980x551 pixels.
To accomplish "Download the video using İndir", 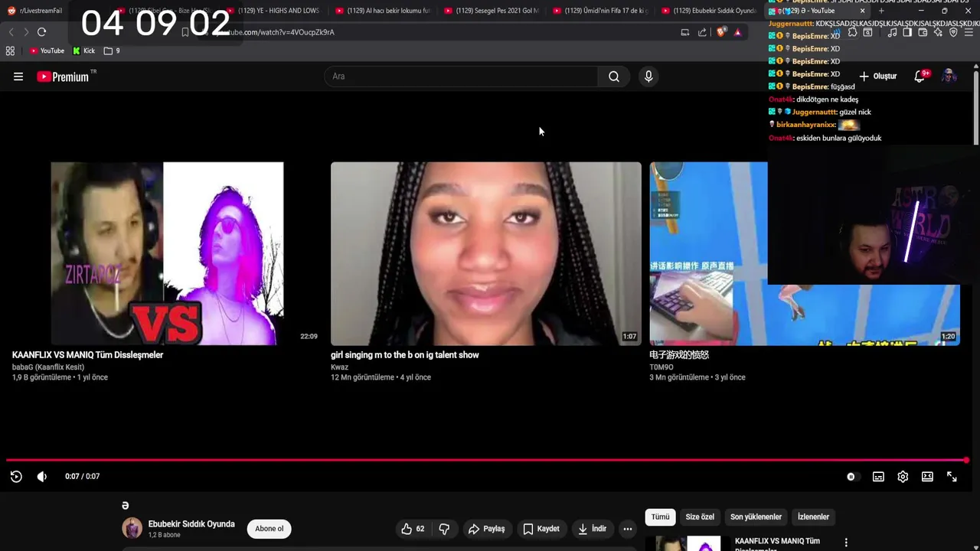I will point(592,529).
